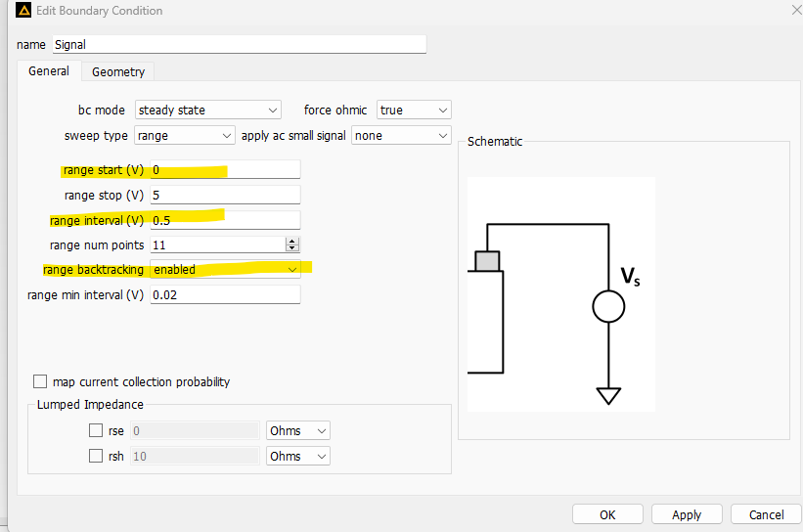Increment range num points spinner up arrow
Viewport: 803px width, 532px height.
click(292, 241)
